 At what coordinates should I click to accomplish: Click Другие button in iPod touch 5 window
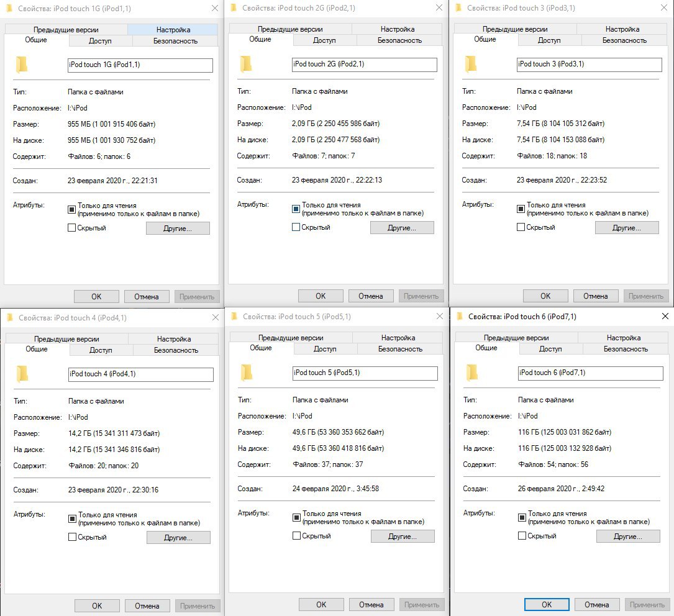tap(403, 537)
